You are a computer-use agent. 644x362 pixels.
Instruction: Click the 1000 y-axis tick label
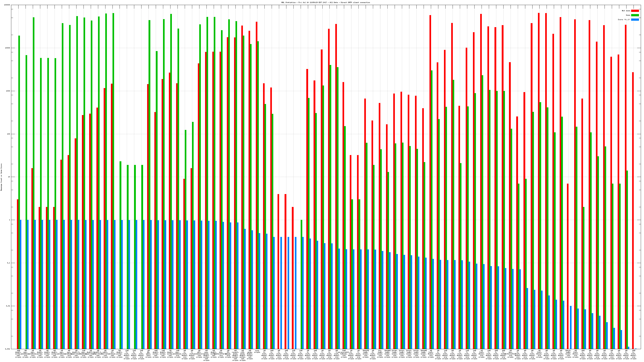coord(8,91)
